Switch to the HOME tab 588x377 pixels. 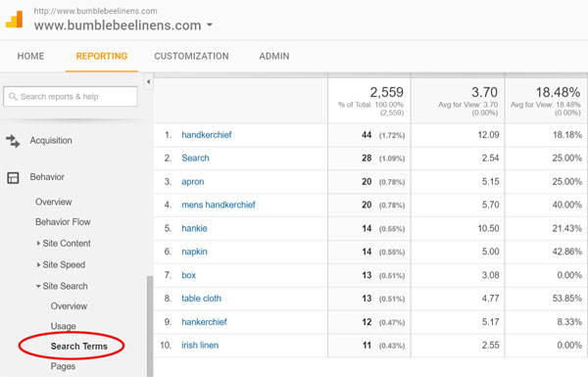click(x=30, y=56)
